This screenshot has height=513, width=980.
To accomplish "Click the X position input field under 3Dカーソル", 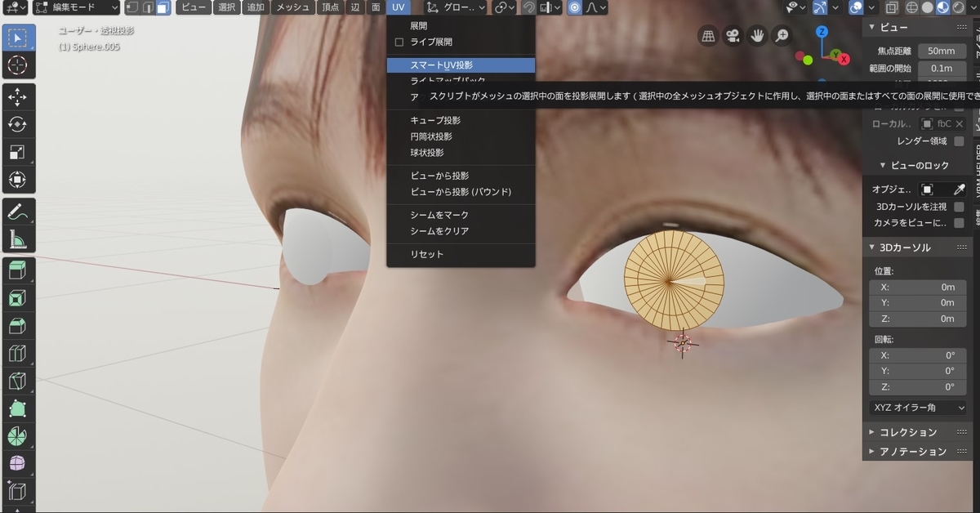I will (x=917, y=287).
